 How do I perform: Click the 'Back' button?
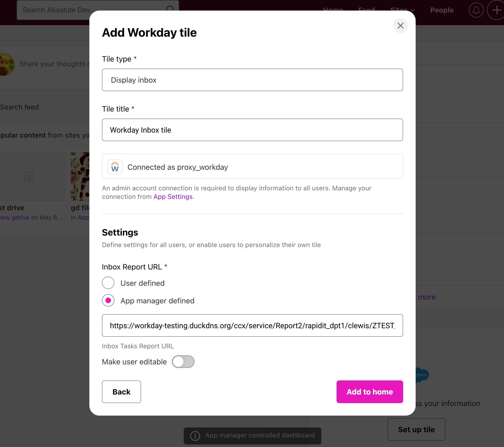pyautogui.click(x=121, y=392)
